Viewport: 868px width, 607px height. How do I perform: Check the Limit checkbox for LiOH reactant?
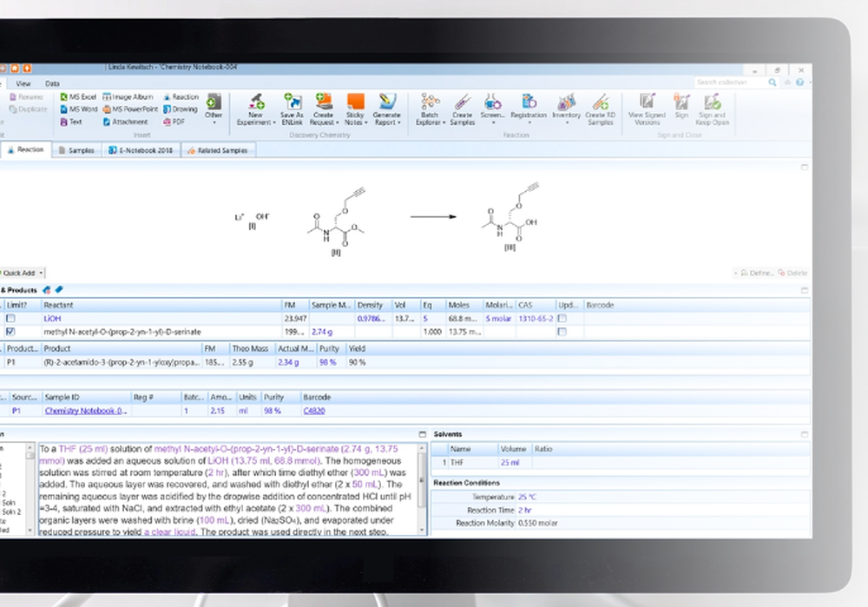pyautogui.click(x=12, y=318)
